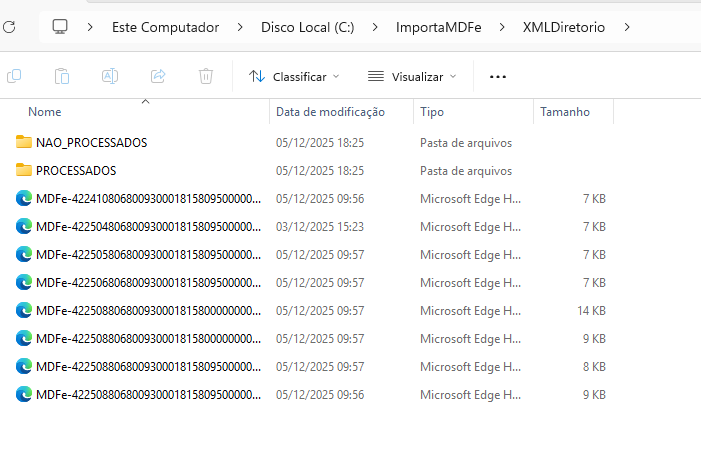
Task: Click the Tamanho column header
Action: 565,112
